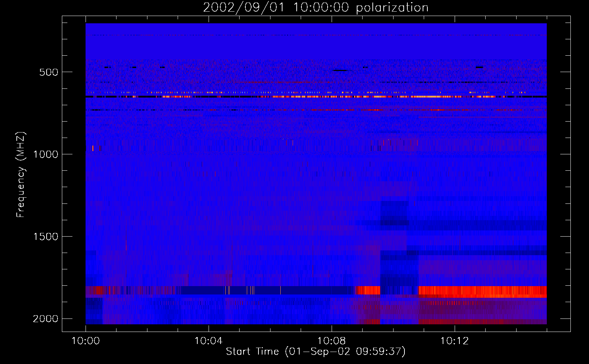Click the 1500 frequency tick label
The image size is (589, 364).
coord(46,237)
